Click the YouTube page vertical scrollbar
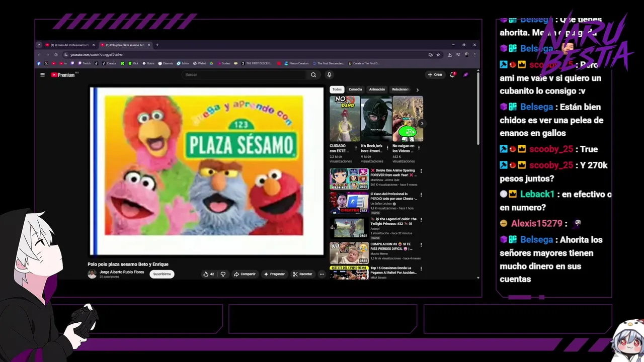 [478, 108]
